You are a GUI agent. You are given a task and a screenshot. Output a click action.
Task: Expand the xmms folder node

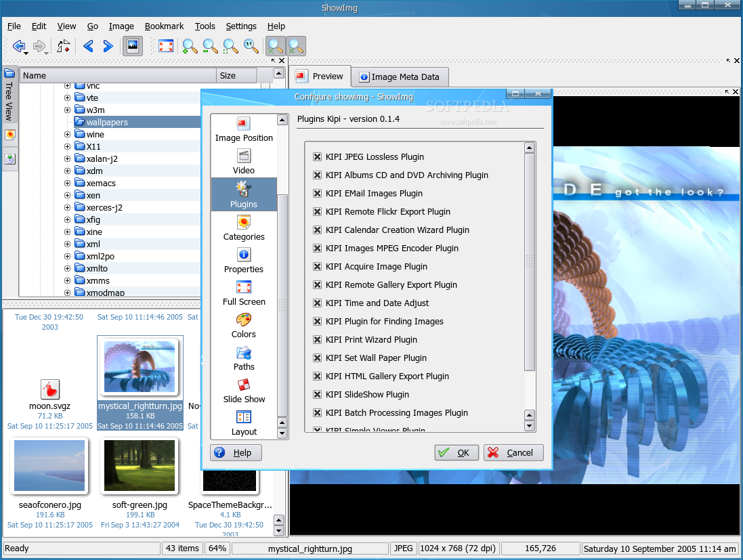(67, 280)
